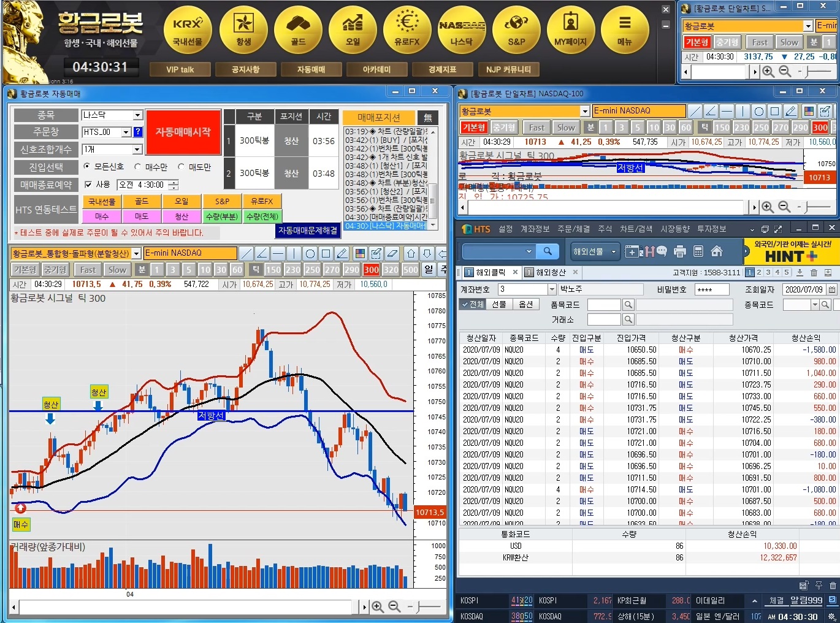Zoom out on the main chart

click(x=394, y=606)
